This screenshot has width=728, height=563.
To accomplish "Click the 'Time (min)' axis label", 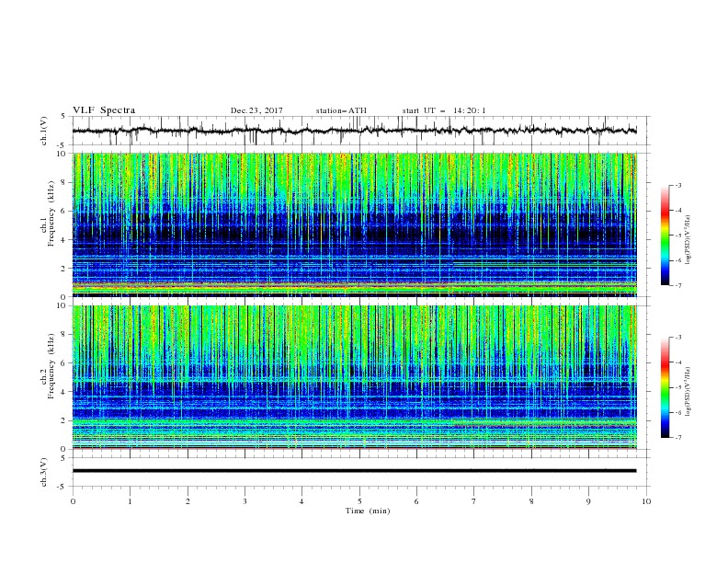I will coord(368,511).
